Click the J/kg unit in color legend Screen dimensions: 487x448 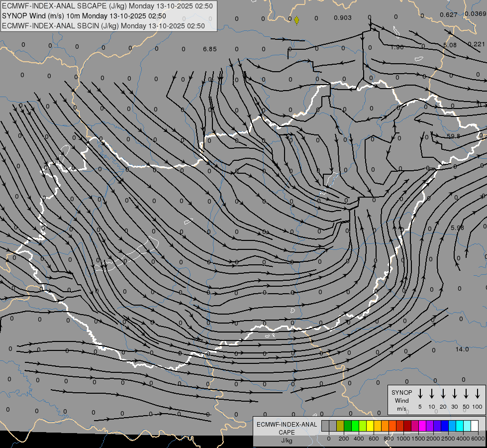[x=287, y=441]
